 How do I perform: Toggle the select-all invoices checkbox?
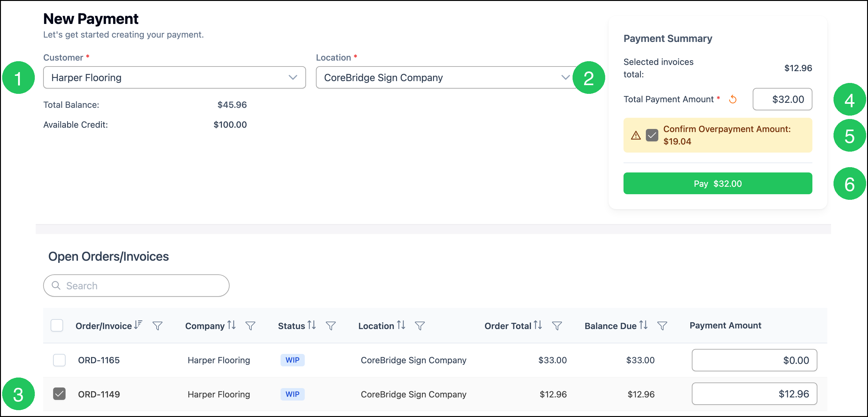point(57,325)
